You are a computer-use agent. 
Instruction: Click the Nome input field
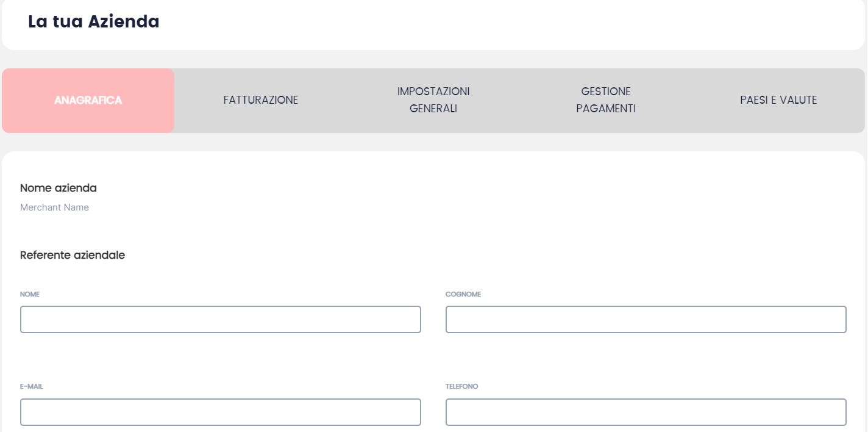coord(220,320)
